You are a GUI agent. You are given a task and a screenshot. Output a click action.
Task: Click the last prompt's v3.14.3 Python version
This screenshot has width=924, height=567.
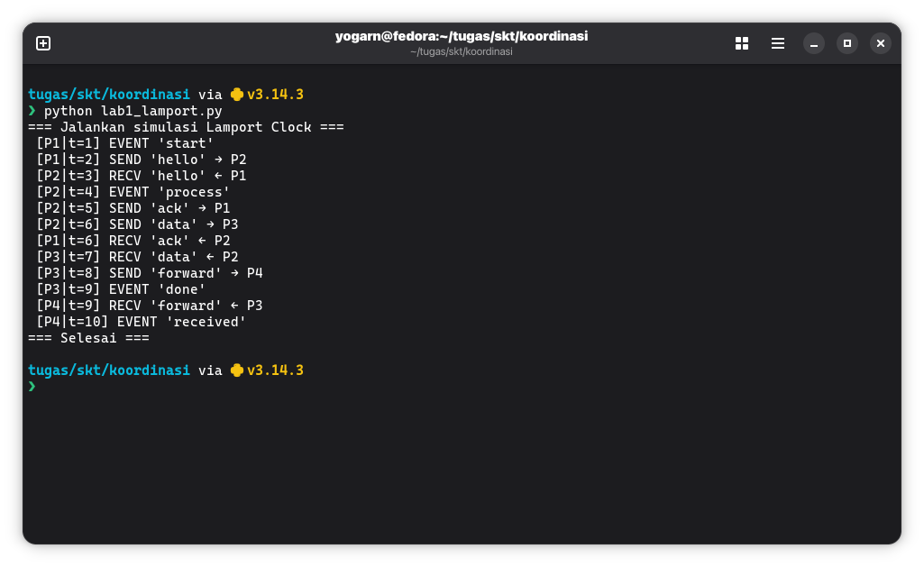[x=275, y=370]
